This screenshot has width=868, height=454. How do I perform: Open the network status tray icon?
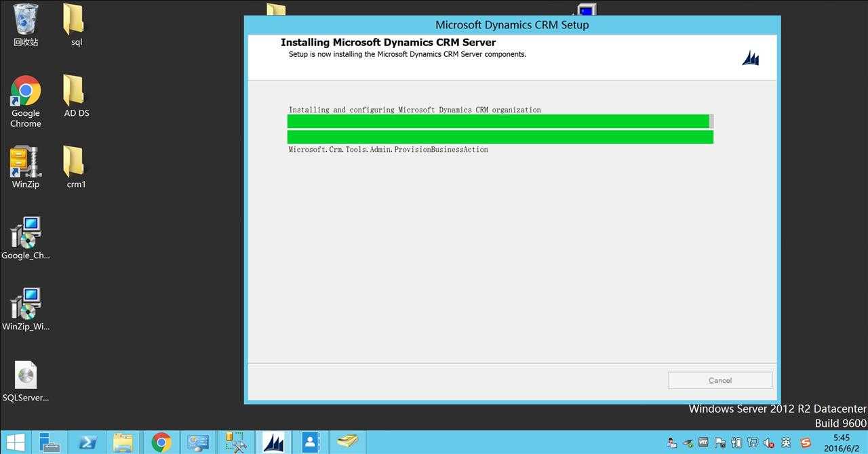(x=753, y=442)
